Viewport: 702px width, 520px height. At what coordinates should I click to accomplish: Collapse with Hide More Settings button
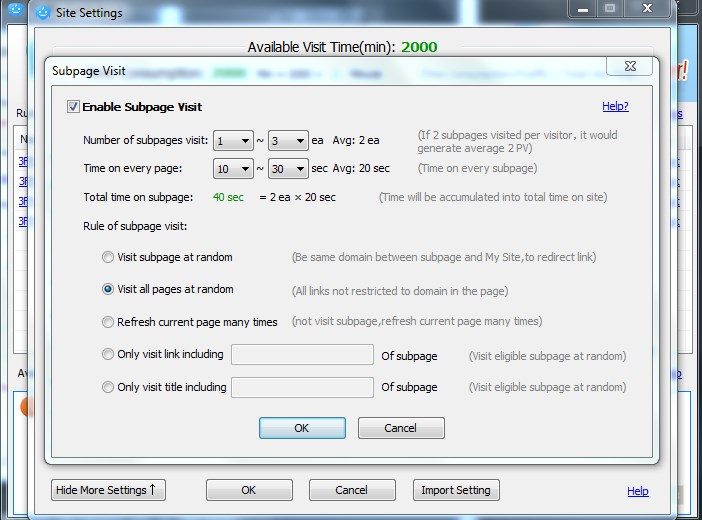click(x=106, y=490)
